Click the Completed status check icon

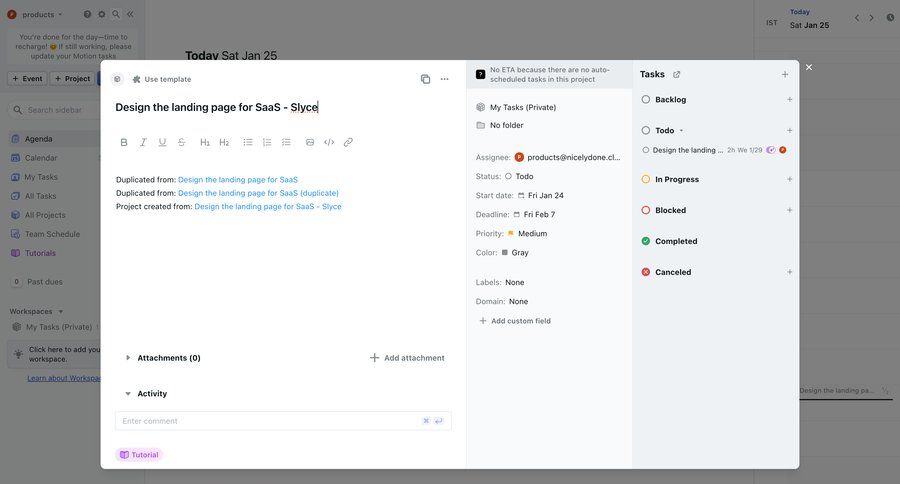[x=646, y=241]
